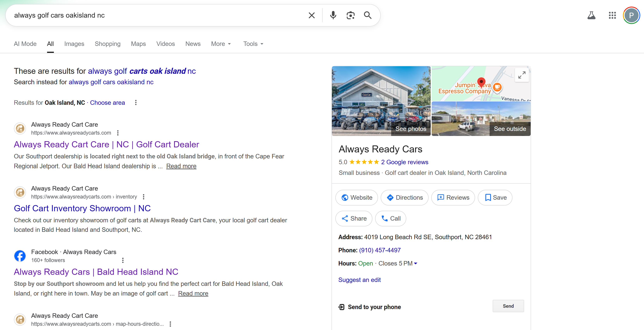
Task: Switch to the News tab
Action: (x=193, y=44)
